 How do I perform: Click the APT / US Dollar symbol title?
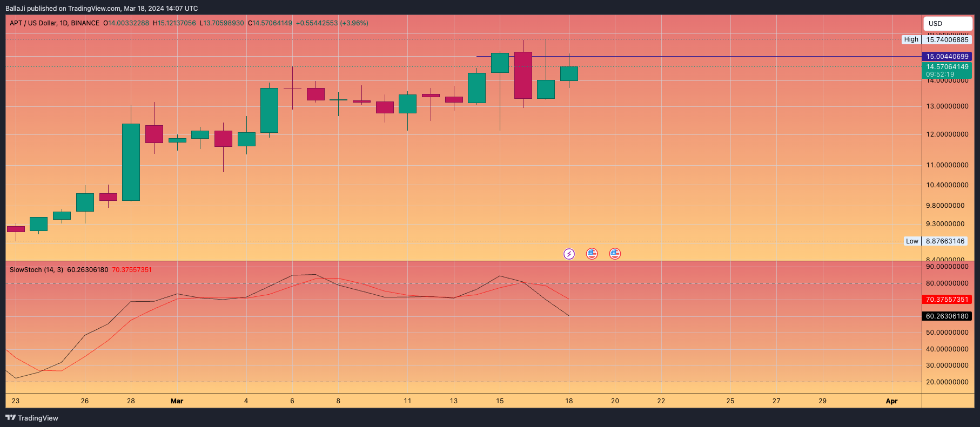click(x=55, y=23)
